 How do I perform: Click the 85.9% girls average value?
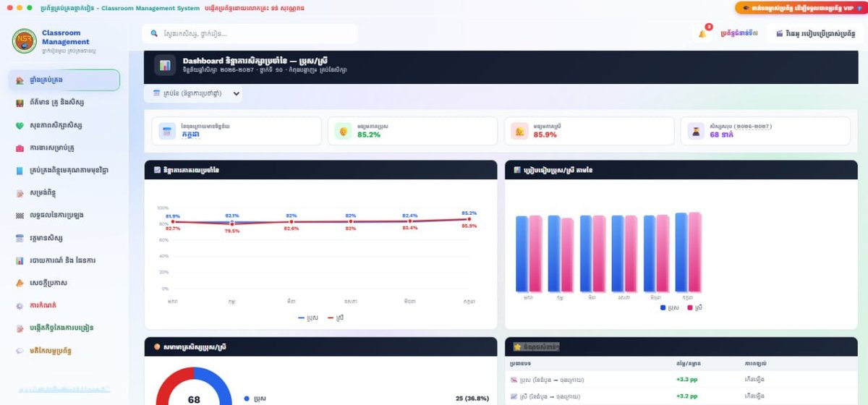pos(545,135)
